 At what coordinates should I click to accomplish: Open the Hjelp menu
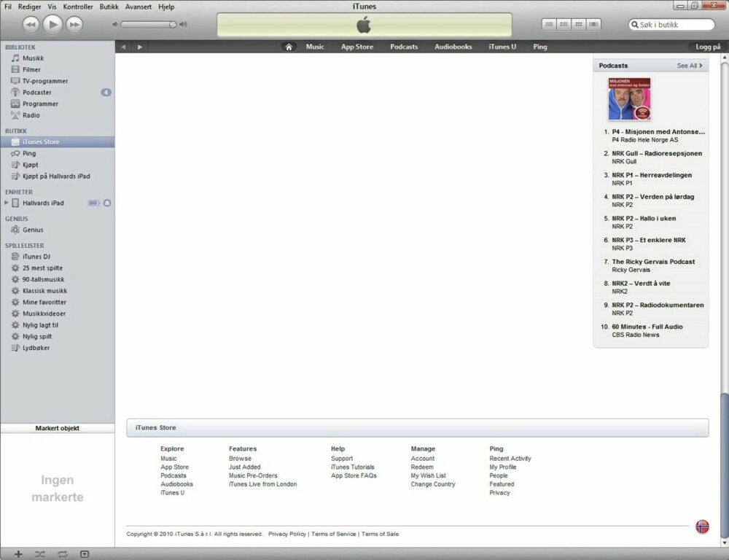point(166,7)
